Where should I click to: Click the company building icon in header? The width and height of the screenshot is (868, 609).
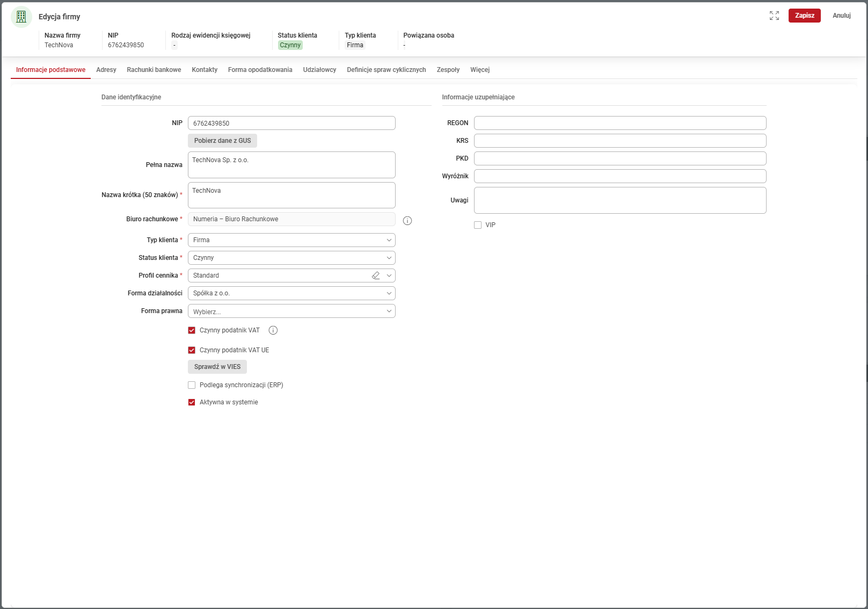pyautogui.click(x=21, y=17)
